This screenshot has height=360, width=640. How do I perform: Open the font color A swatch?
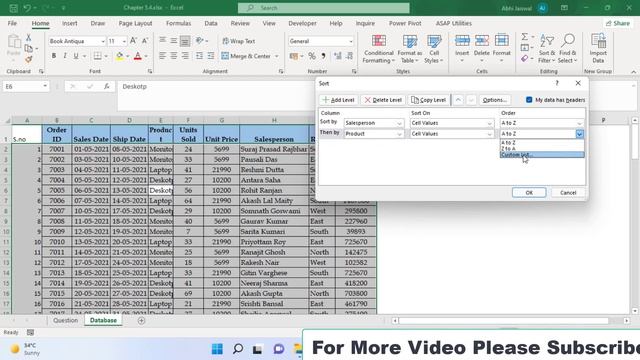pos(138,56)
